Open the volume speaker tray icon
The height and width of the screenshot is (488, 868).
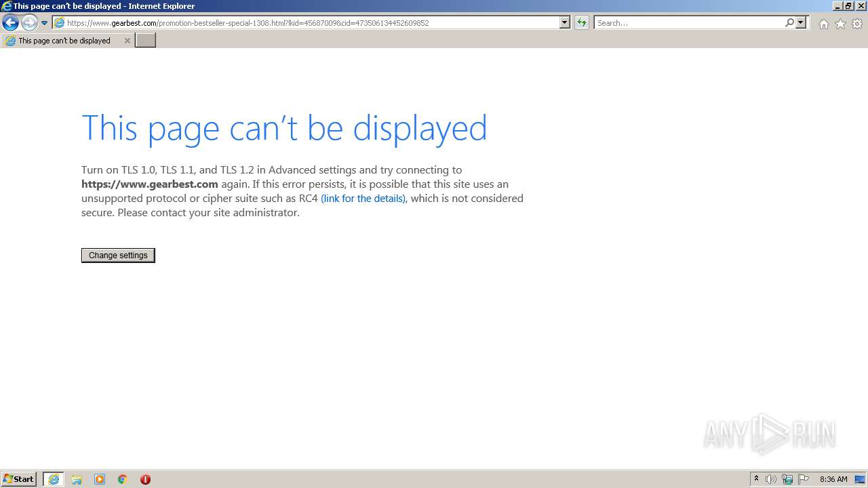(x=771, y=479)
